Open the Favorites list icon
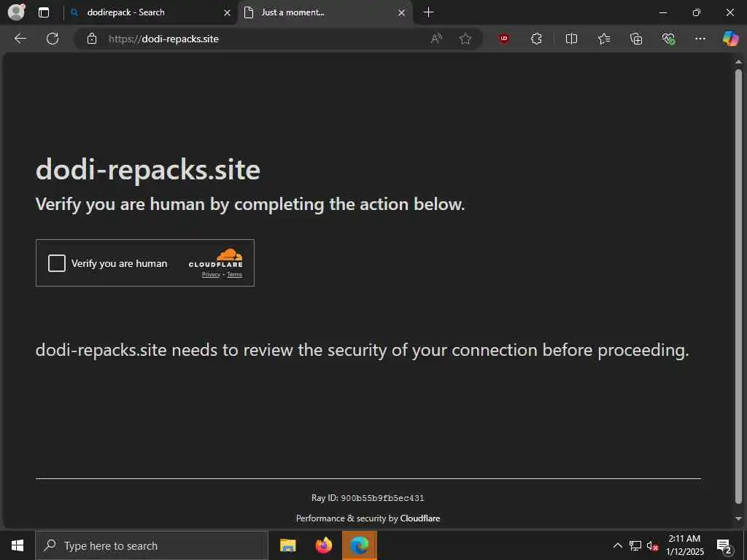Viewport: 747px width, 560px height. (x=604, y=39)
